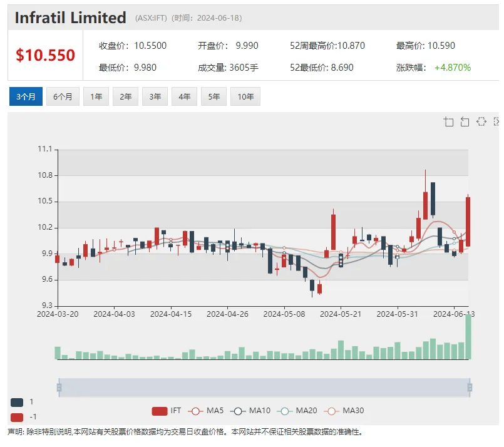Click the Infratil Limited title

[x=70, y=18]
